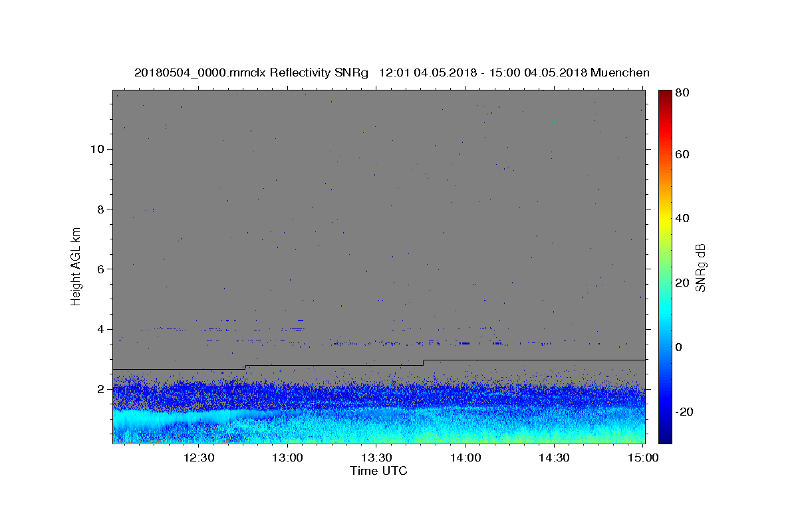Image resolution: width=798 pixels, height=532 pixels.
Task: Click the colorbar value 60
Action: point(682,154)
